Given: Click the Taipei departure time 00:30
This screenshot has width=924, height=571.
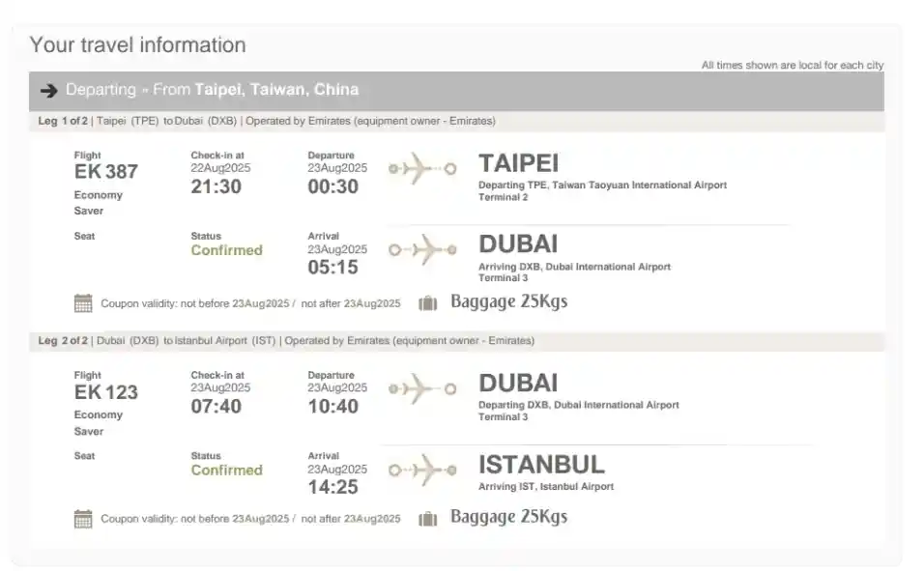Looking at the screenshot, I should (x=332, y=186).
